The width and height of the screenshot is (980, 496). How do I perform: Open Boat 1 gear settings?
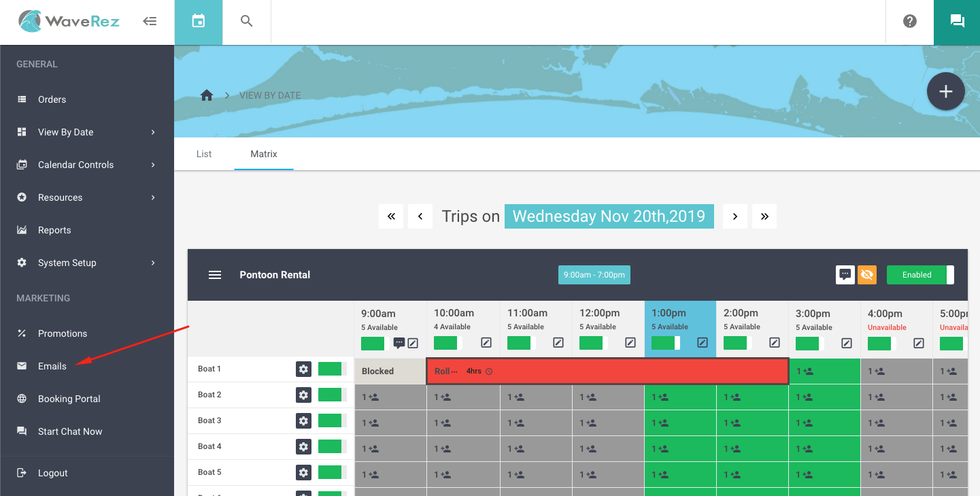pos(303,369)
